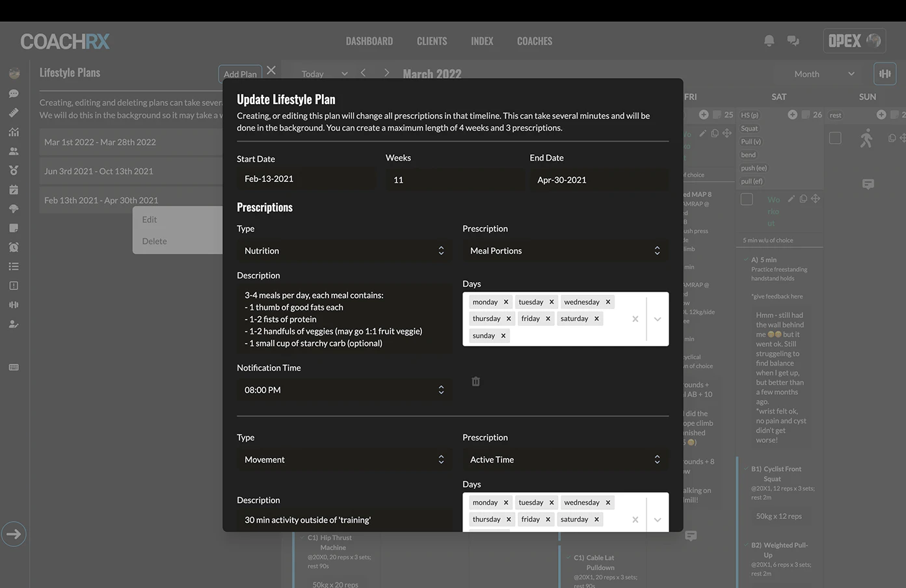
Task: Jump to Today in the calendar
Action: coord(312,74)
